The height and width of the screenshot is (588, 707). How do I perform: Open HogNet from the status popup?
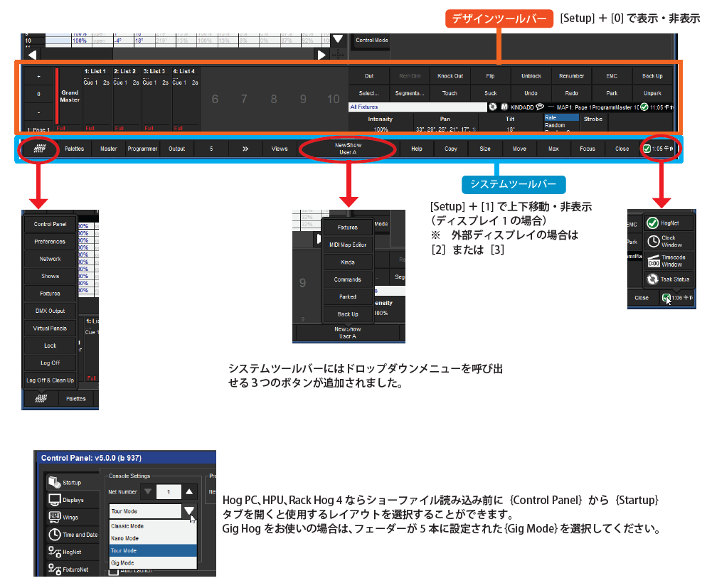668,223
